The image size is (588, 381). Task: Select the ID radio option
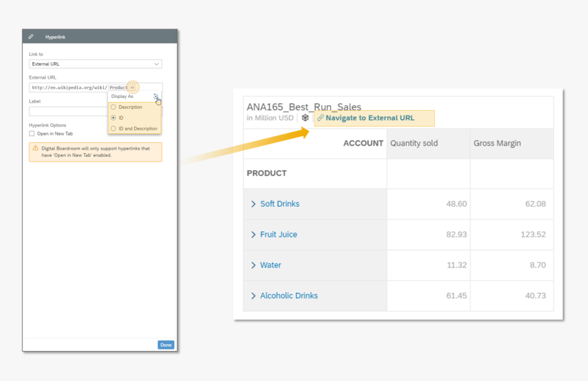tap(113, 118)
